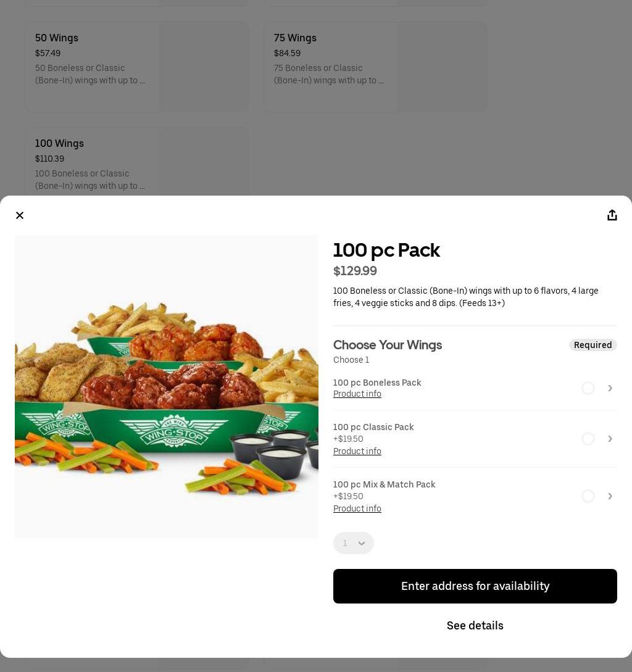The width and height of the screenshot is (632, 672).
Task: Open the 50 Wings menu card
Action: (136, 67)
